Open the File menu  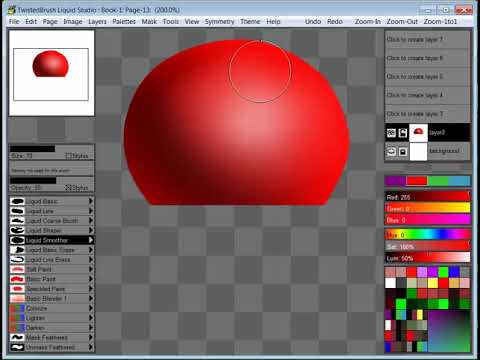tap(14, 22)
